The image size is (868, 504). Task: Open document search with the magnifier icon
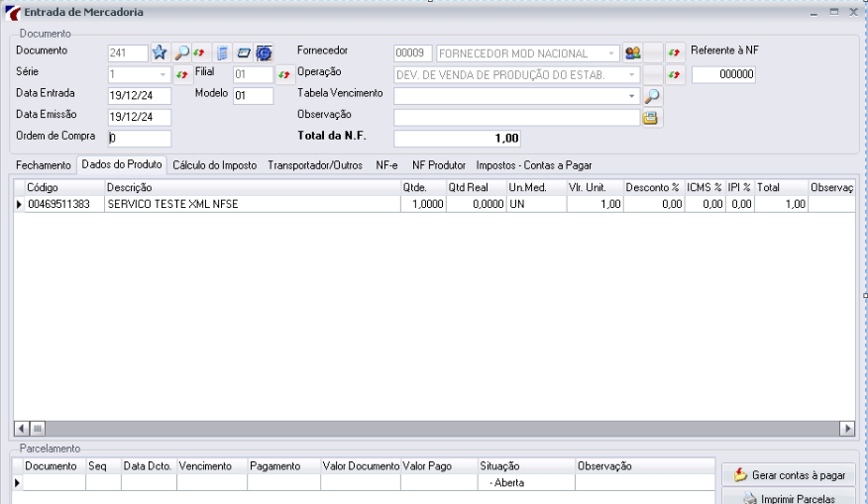click(x=180, y=52)
